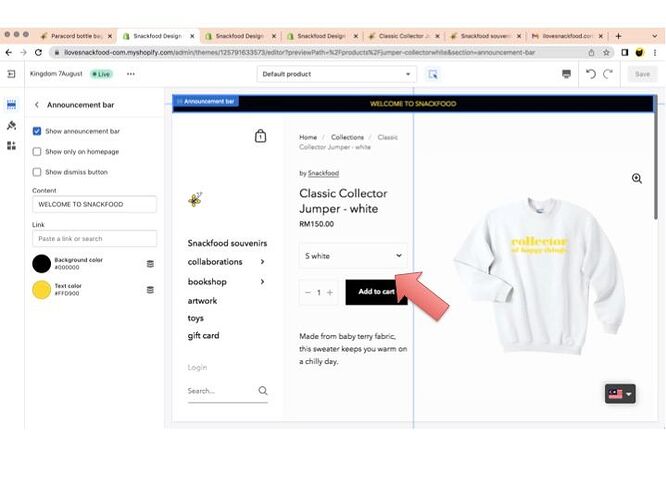666x500 pixels.
Task: Click the Save button
Action: click(642, 74)
